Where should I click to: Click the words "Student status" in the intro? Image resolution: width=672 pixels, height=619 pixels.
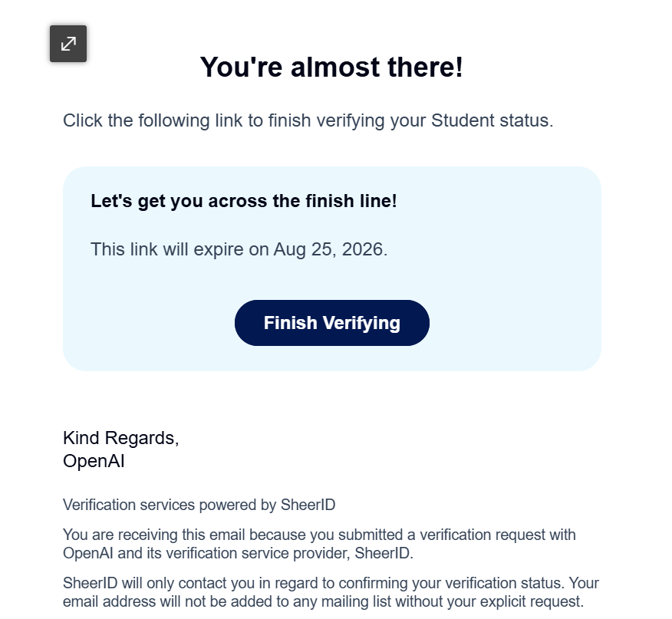tap(489, 120)
